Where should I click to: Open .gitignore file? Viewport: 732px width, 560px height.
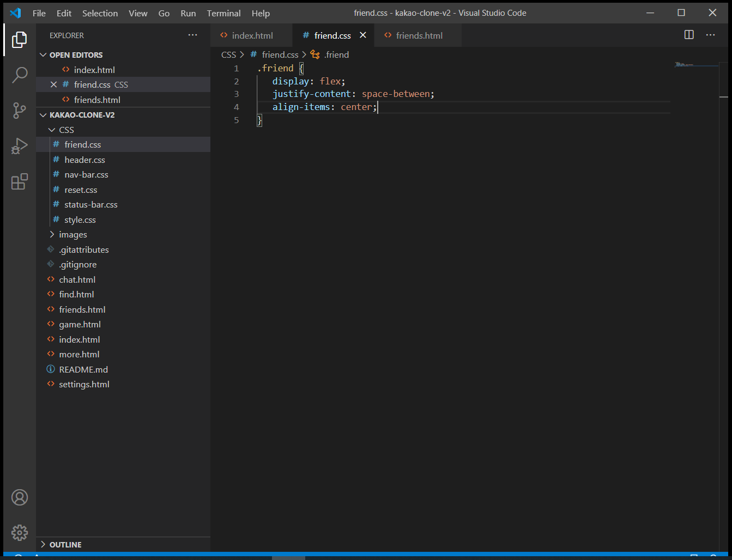pos(123,265)
